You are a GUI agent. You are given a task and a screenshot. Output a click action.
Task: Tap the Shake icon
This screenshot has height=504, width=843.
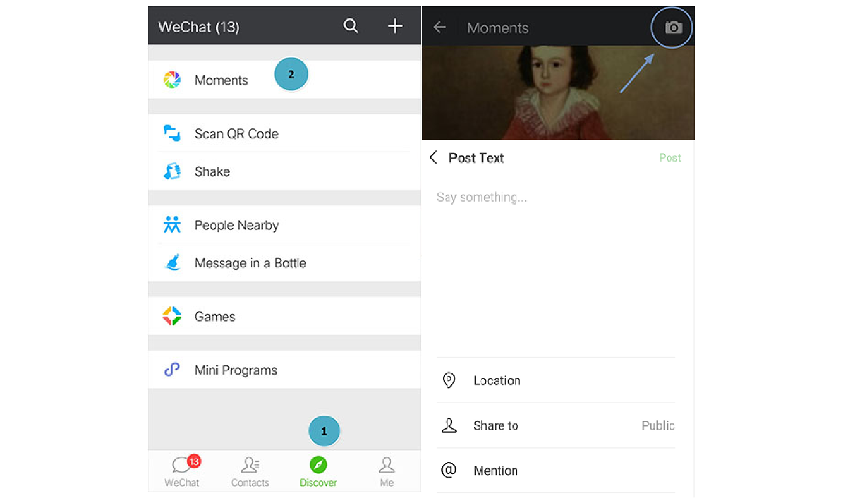coord(172,171)
